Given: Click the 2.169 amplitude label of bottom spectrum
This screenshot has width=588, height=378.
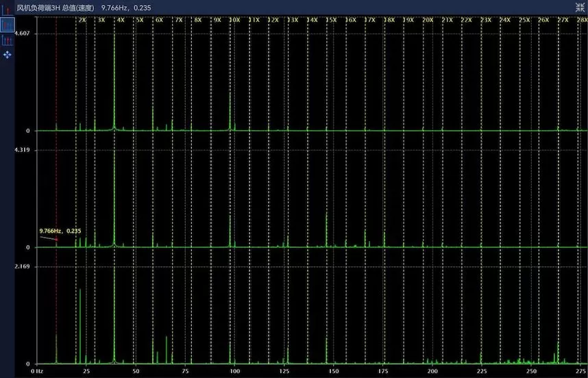Looking at the screenshot, I should tap(23, 266).
